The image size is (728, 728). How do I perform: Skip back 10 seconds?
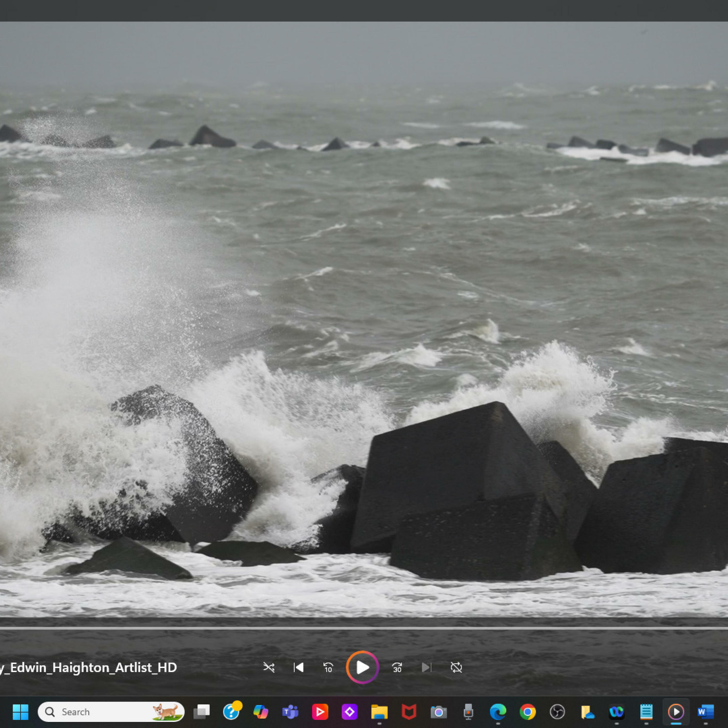328,668
